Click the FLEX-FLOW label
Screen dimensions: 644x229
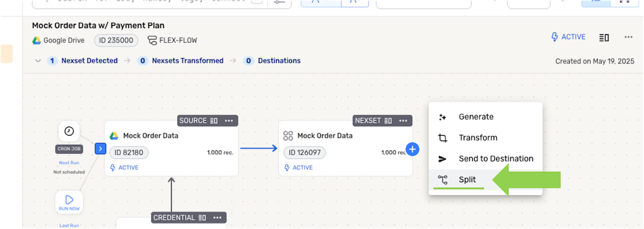(x=172, y=41)
